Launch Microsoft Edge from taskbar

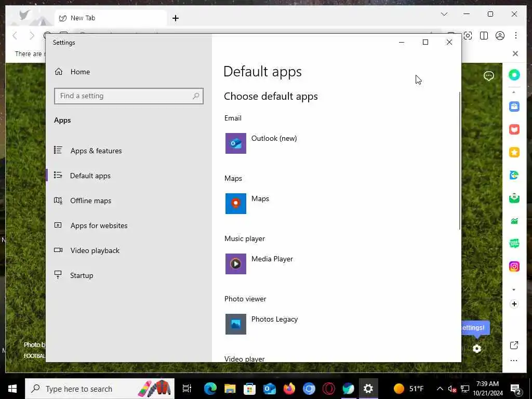coord(210,389)
